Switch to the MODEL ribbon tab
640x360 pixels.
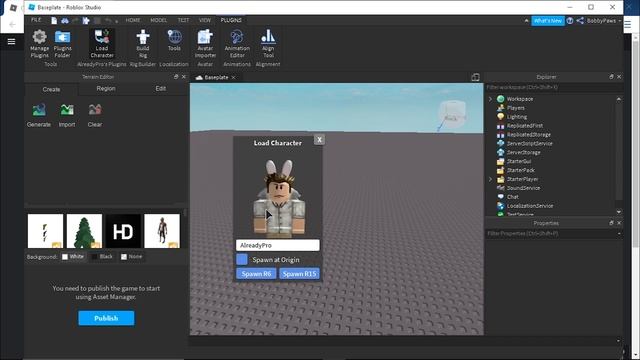158,20
